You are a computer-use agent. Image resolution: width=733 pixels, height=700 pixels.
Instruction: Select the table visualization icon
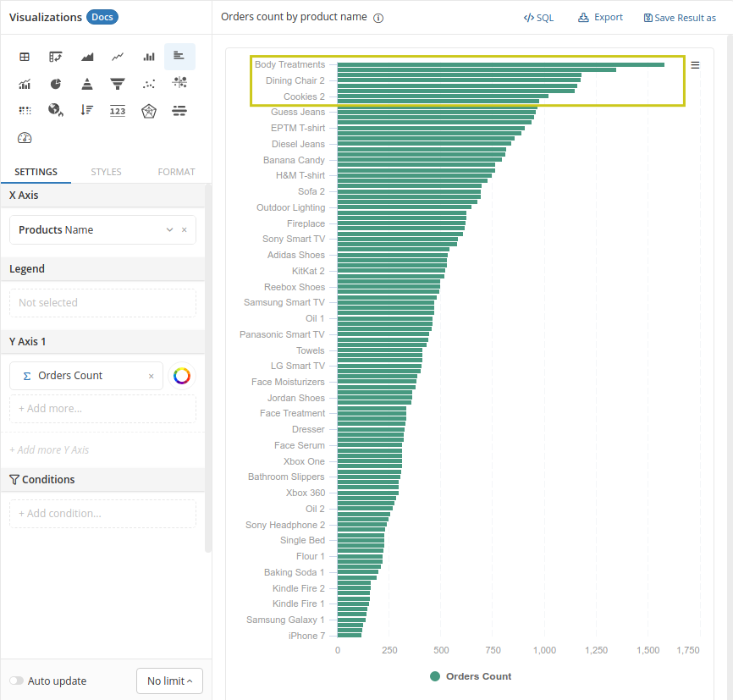pos(25,57)
